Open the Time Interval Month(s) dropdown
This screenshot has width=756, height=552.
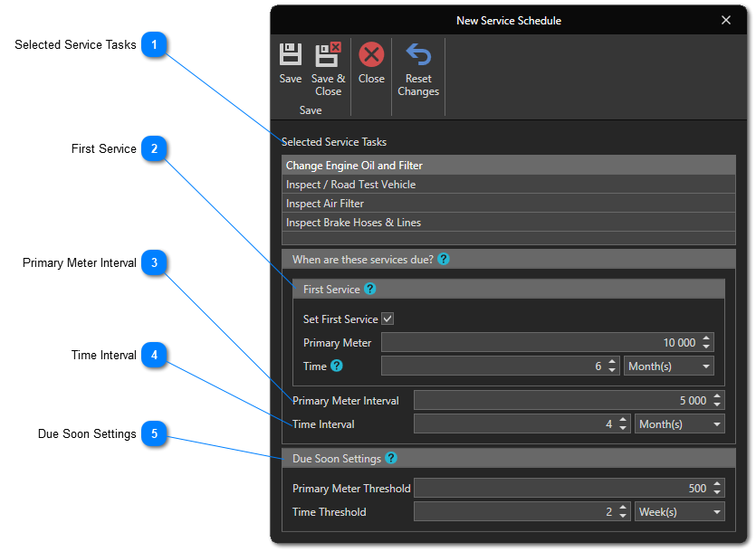coord(680,424)
